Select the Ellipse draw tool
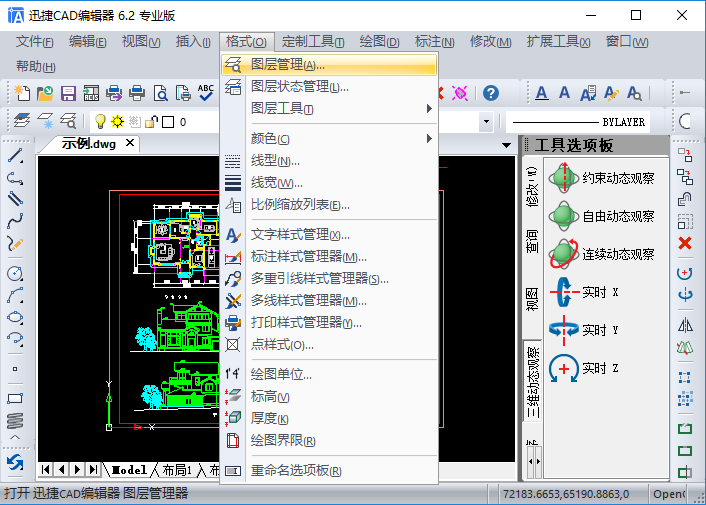 pyautogui.click(x=15, y=317)
